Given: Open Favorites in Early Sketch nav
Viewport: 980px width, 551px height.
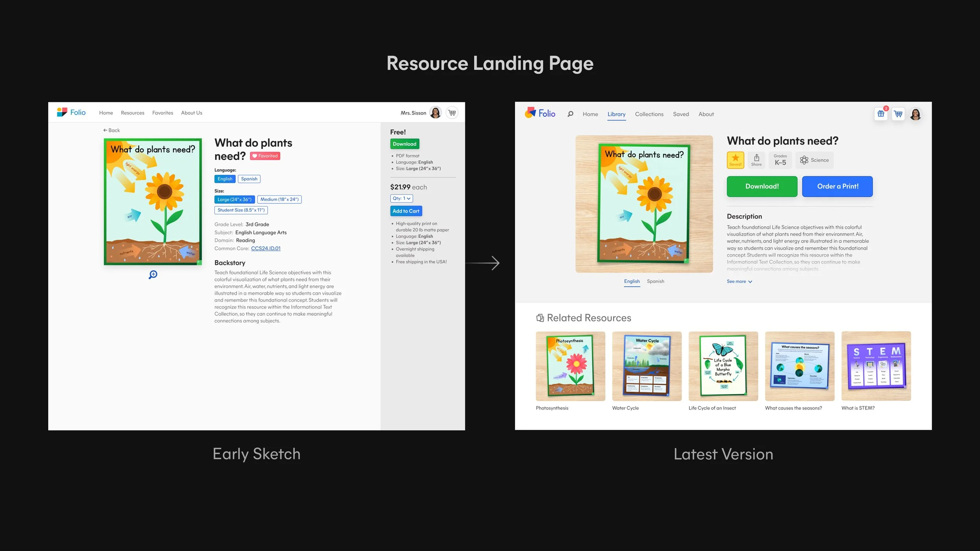Looking at the screenshot, I should [x=163, y=113].
